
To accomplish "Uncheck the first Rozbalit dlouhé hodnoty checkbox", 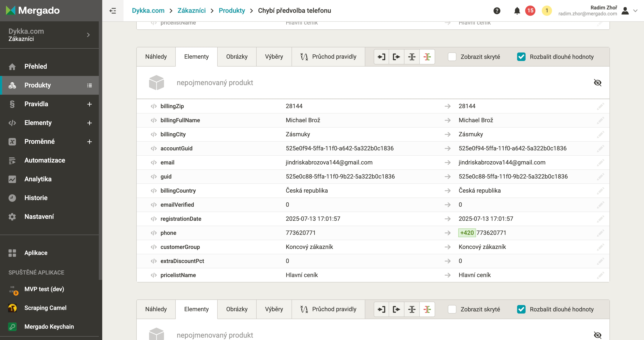I will [x=521, y=57].
